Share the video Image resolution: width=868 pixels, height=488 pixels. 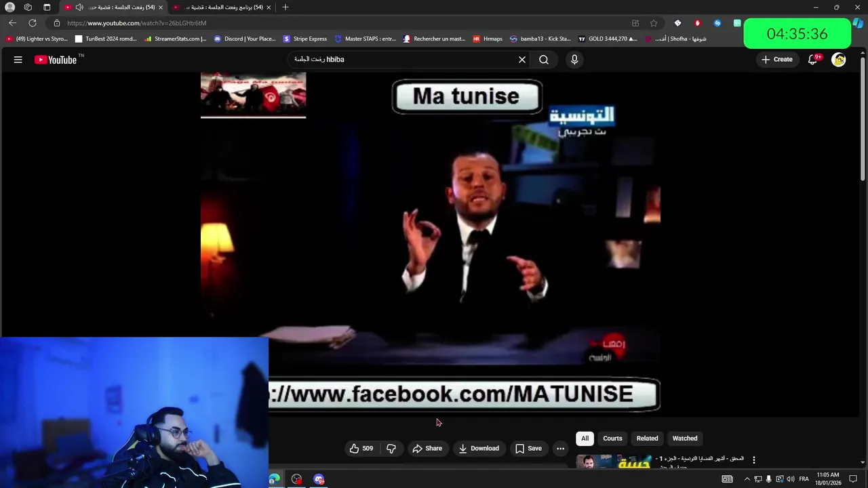[427, 449]
